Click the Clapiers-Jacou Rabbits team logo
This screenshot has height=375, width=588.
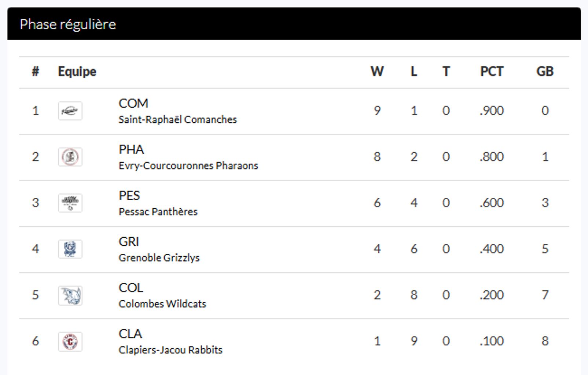70,341
